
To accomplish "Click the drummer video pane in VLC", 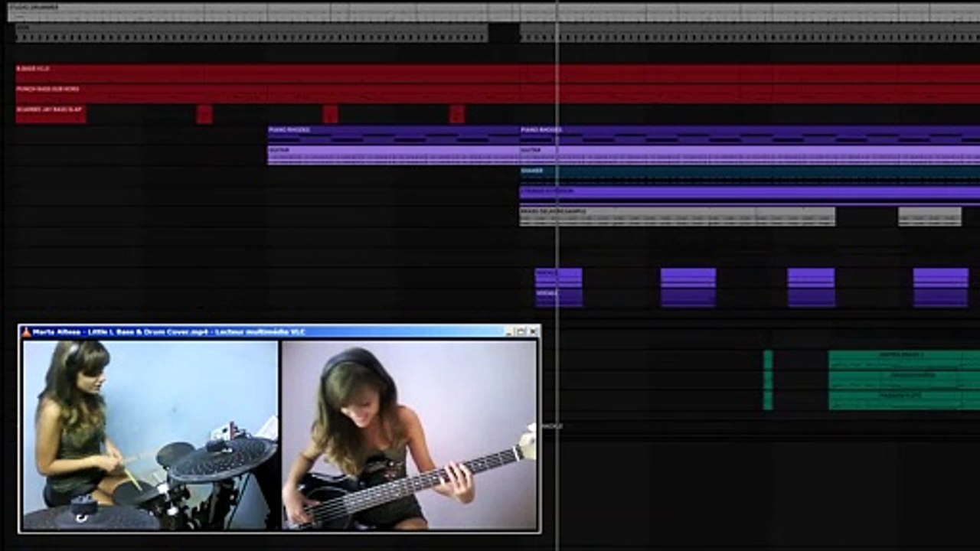I will point(150,435).
